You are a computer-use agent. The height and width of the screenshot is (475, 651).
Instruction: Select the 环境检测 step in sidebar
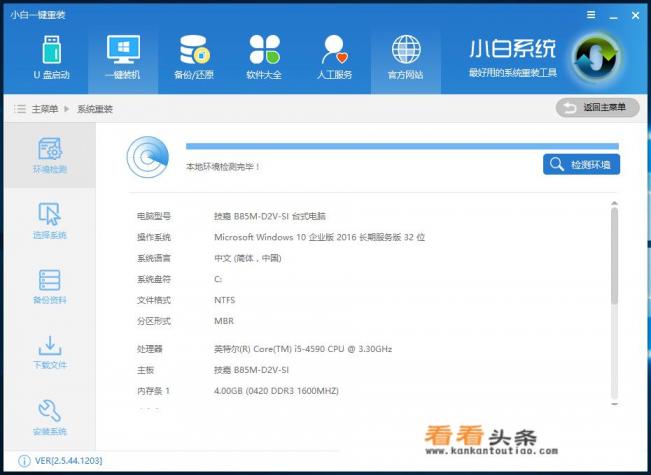[x=50, y=155]
